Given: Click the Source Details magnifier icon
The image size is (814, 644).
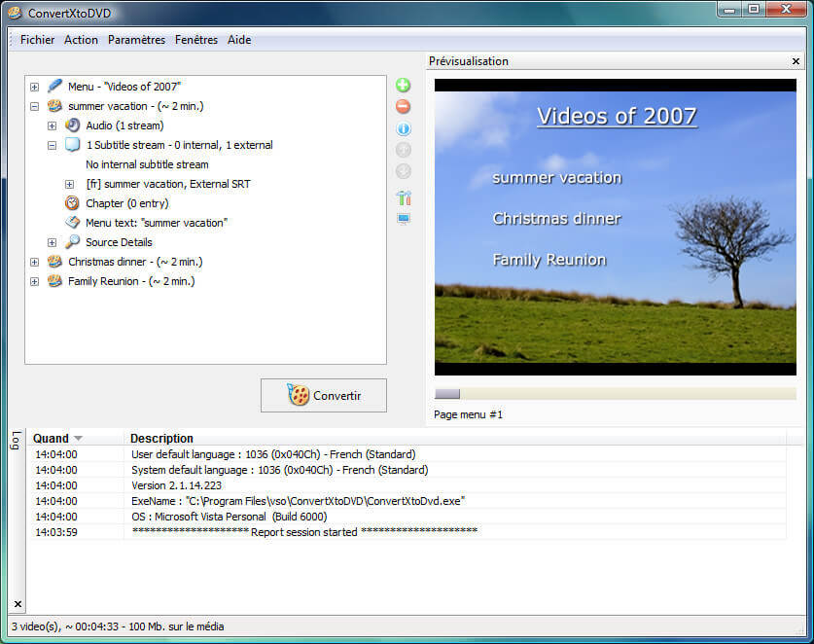Looking at the screenshot, I should click(72, 242).
